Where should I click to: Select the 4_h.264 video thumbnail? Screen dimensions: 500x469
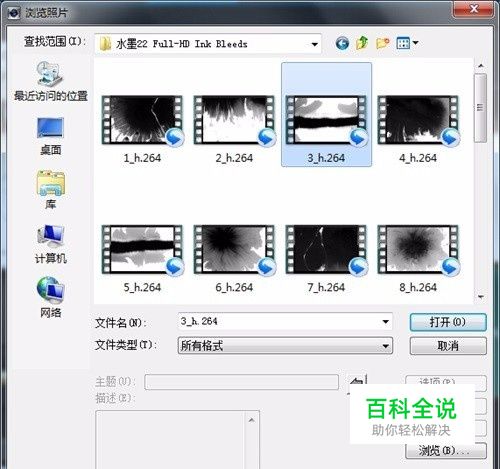(x=418, y=120)
